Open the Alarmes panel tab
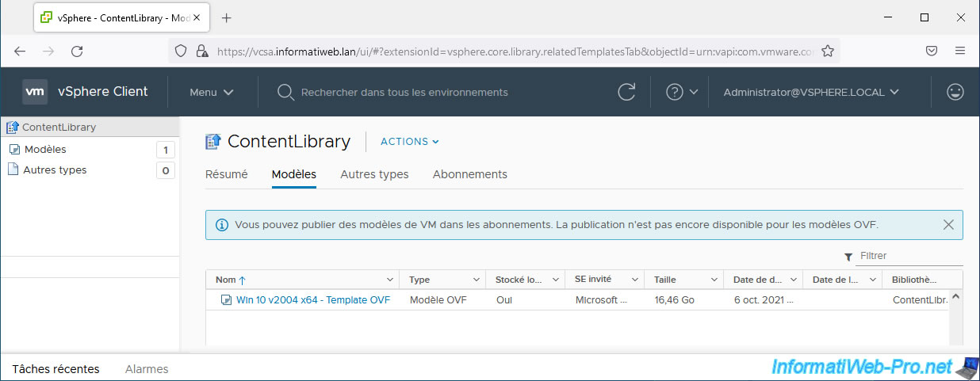The image size is (980, 381). [x=147, y=369]
